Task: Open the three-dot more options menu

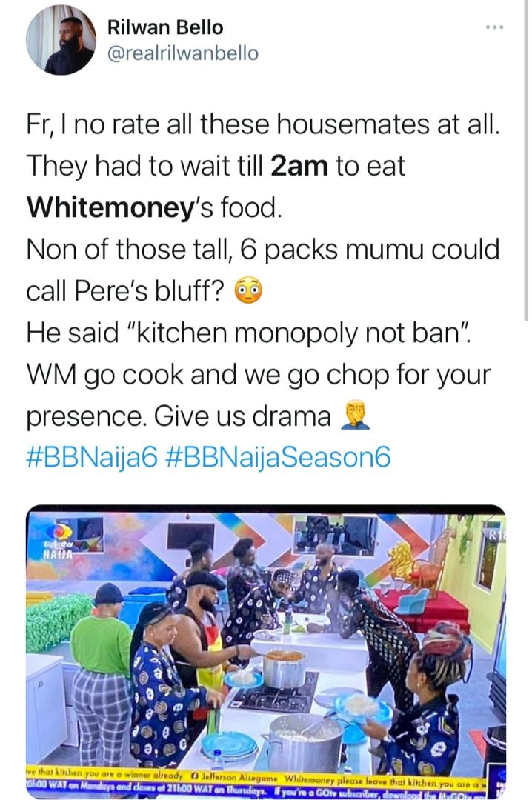Action: click(x=494, y=27)
